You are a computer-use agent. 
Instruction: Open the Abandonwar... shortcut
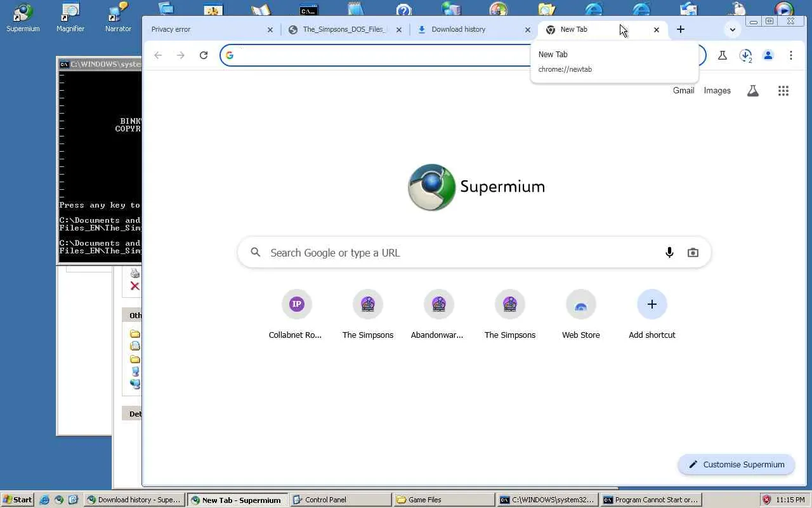coord(438,314)
